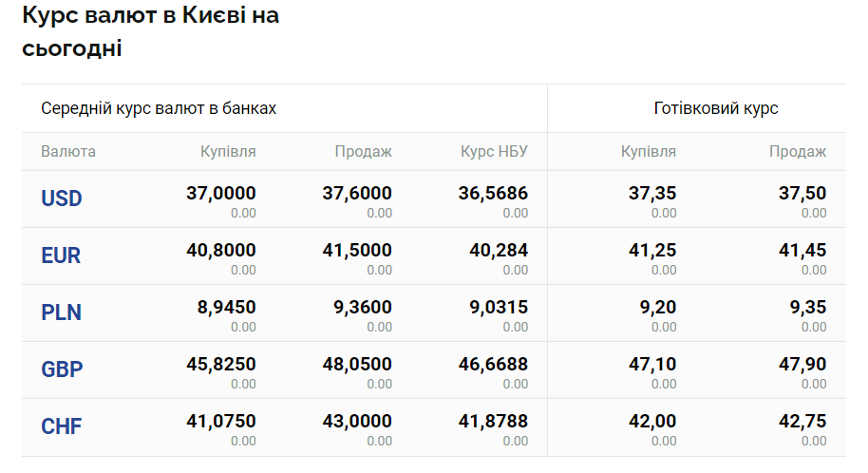The width and height of the screenshot is (868, 473).
Task: Open the CHF currency link
Action: 62,426
